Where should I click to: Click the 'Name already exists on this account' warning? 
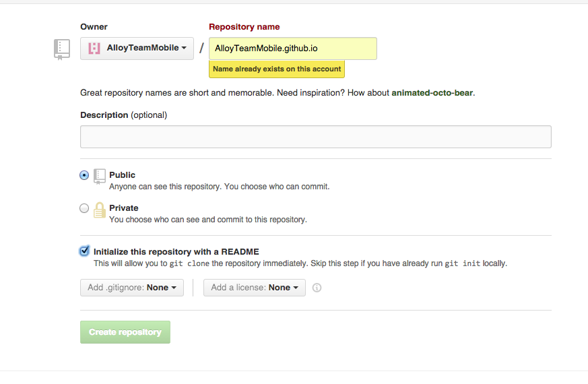[x=277, y=69]
